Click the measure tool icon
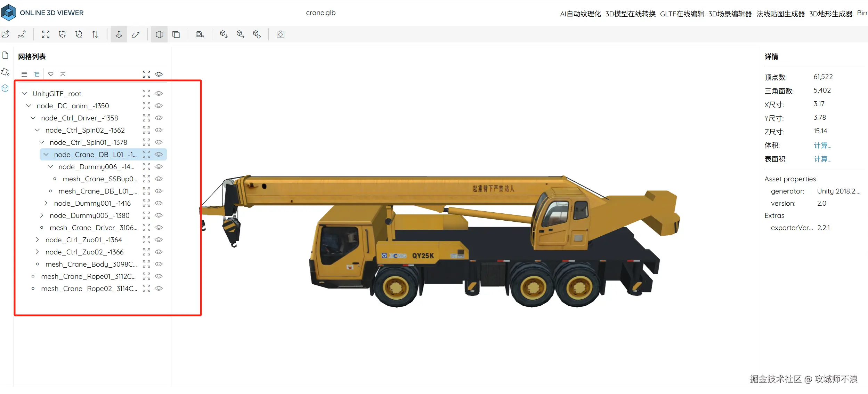868x394 pixels. coord(200,34)
